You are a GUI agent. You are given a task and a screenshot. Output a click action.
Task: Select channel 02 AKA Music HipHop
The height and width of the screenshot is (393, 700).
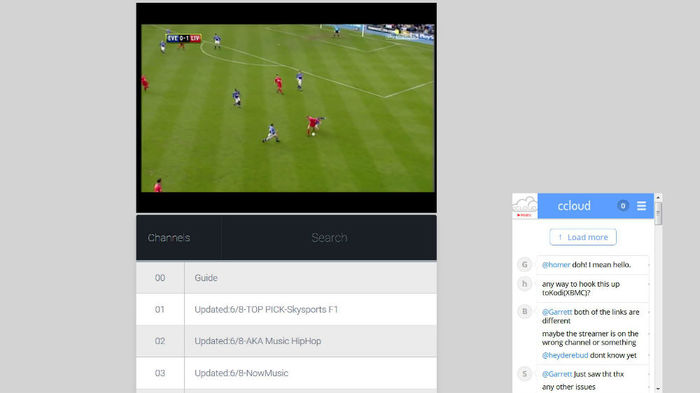(287, 341)
